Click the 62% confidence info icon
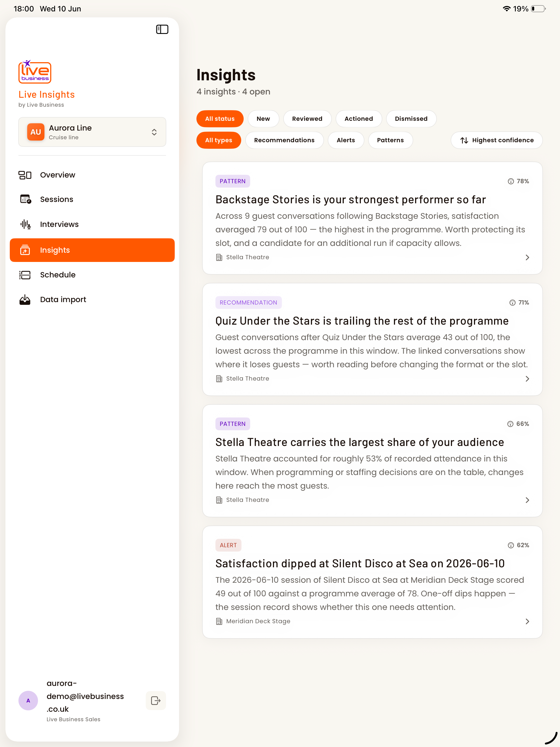This screenshot has width=560, height=747. [511, 545]
